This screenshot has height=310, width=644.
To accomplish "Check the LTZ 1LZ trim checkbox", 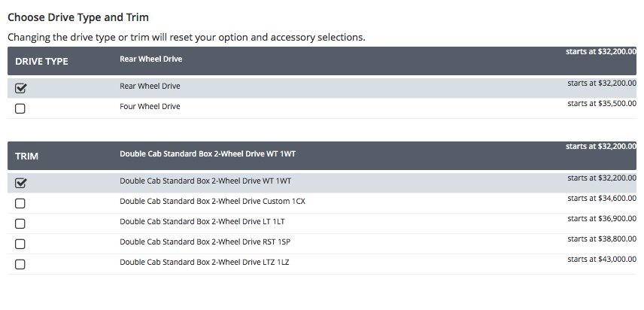I will coord(20,264).
